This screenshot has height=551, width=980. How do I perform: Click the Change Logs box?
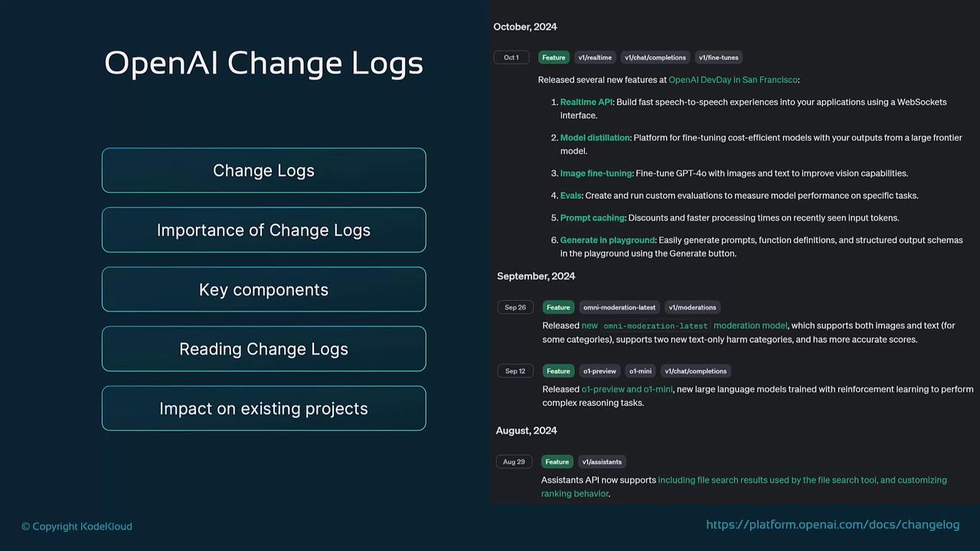pyautogui.click(x=263, y=171)
